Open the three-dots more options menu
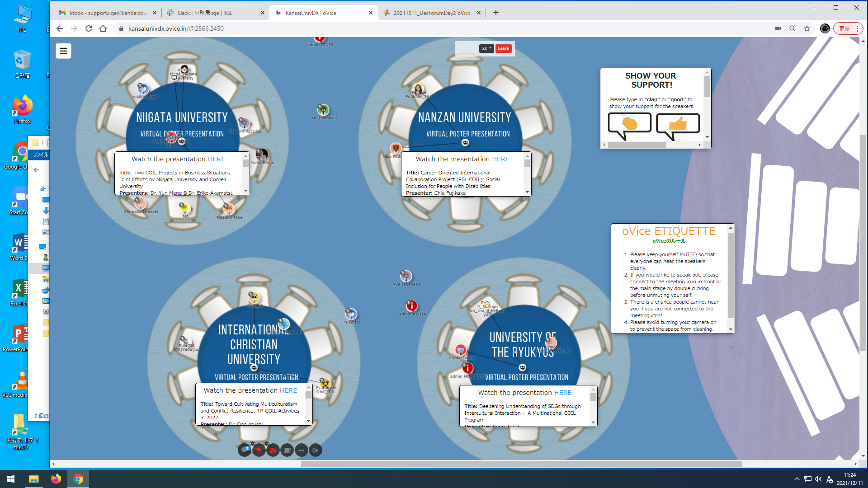This screenshot has width=868, height=488. 301,450
